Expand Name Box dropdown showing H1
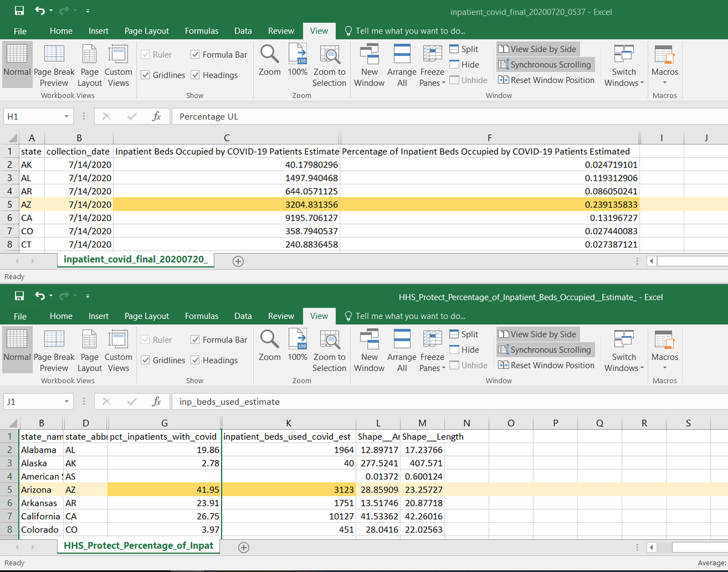The height and width of the screenshot is (572, 728). pos(66,116)
